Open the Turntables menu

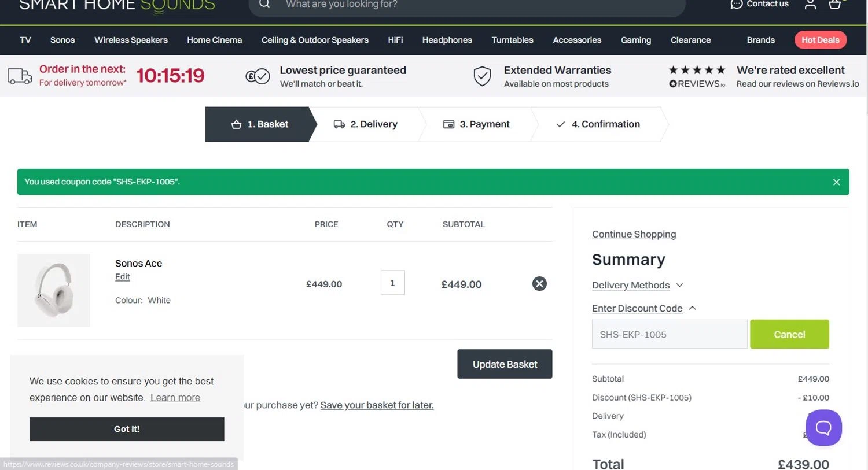click(512, 40)
